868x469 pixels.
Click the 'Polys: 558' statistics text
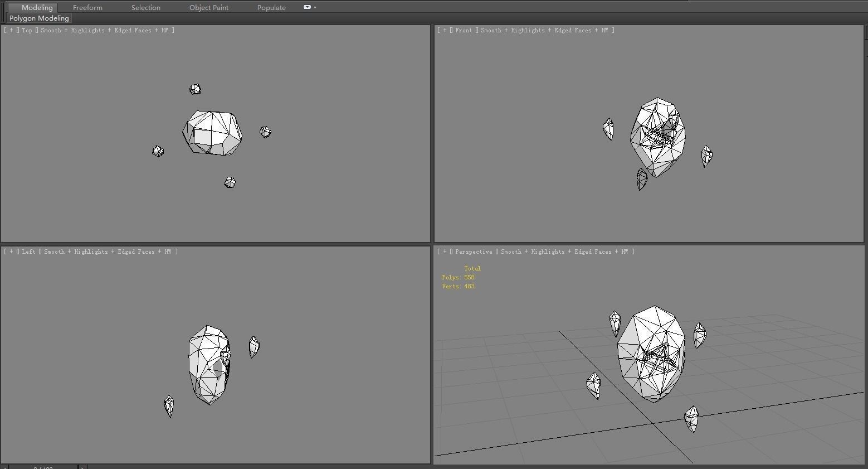[x=458, y=277]
